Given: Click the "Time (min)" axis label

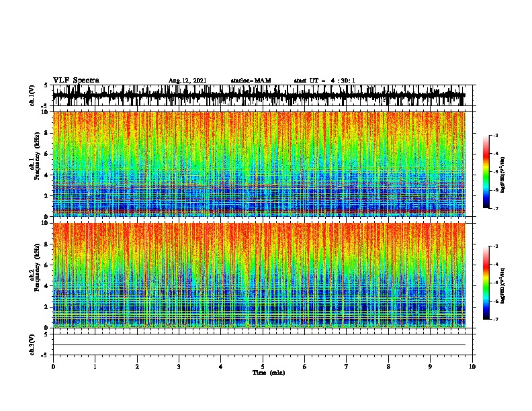Looking at the screenshot, I should [269, 373].
